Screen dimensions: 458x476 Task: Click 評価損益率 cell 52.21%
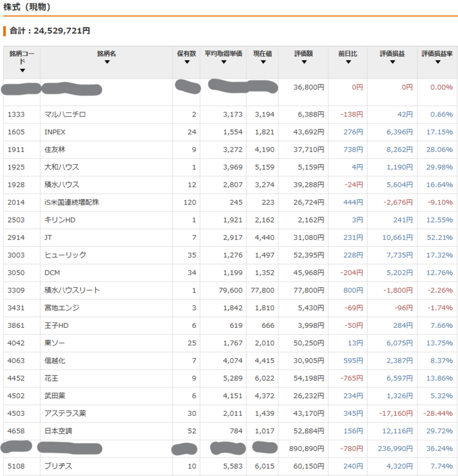(x=440, y=237)
